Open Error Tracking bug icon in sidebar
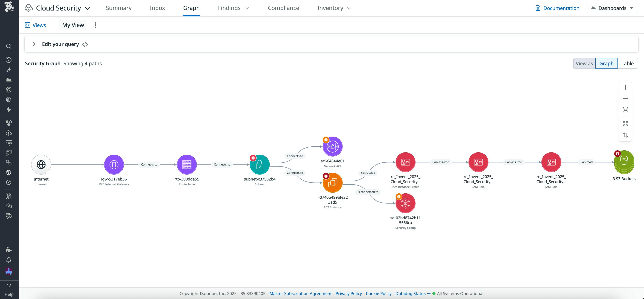Image resolution: width=644 pixels, height=299 pixels. tap(9, 196)
